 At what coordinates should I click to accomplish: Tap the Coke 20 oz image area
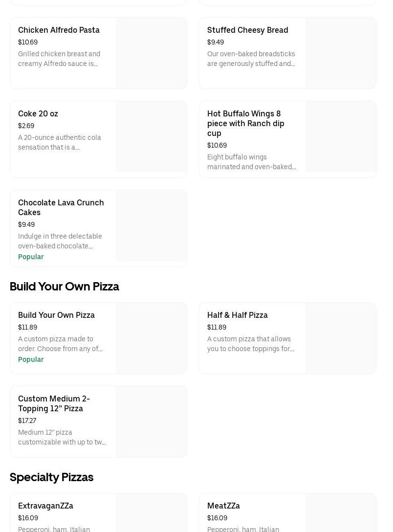coord(151,137)
